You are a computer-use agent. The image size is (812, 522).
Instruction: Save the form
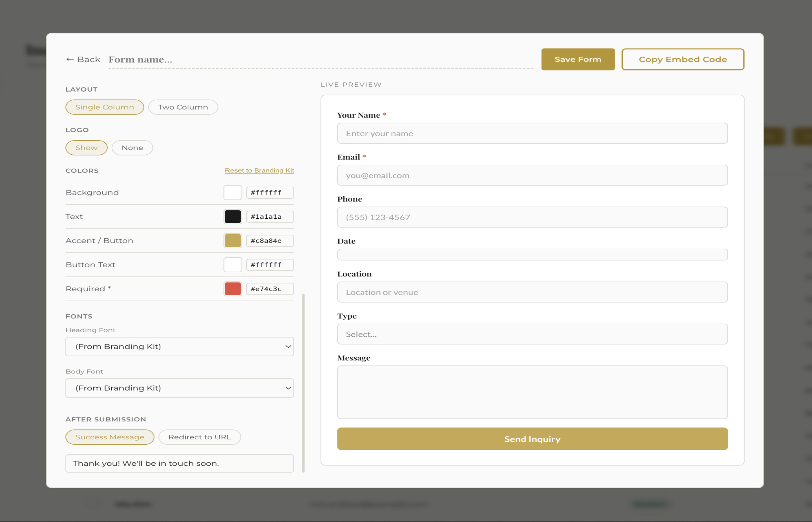pyautogui.click(x=578, y=59)
